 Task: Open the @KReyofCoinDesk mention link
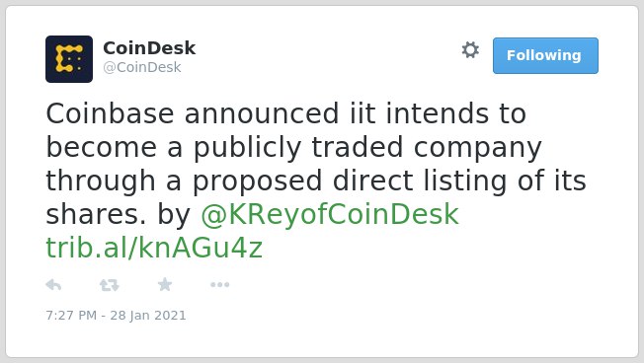pyautogui.click(x=330, y=214)
